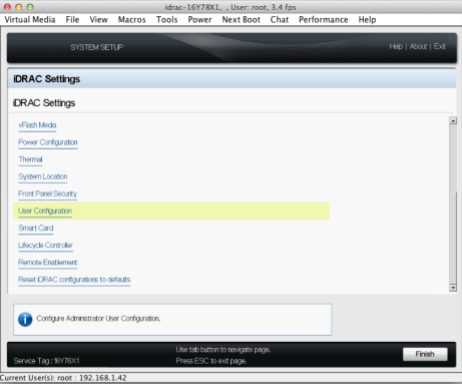The width and height of the screenshot is (462, 384).
Task: Open the Power menu
Action: [200, 20]
